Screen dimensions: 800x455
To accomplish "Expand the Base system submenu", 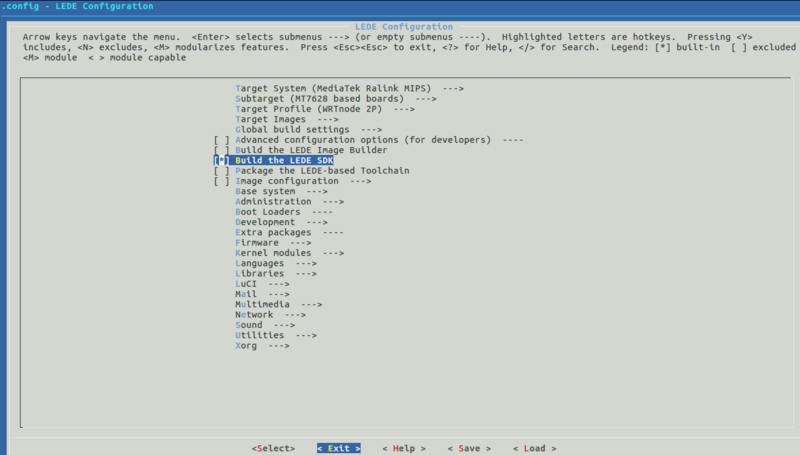I will click(281, 191).
